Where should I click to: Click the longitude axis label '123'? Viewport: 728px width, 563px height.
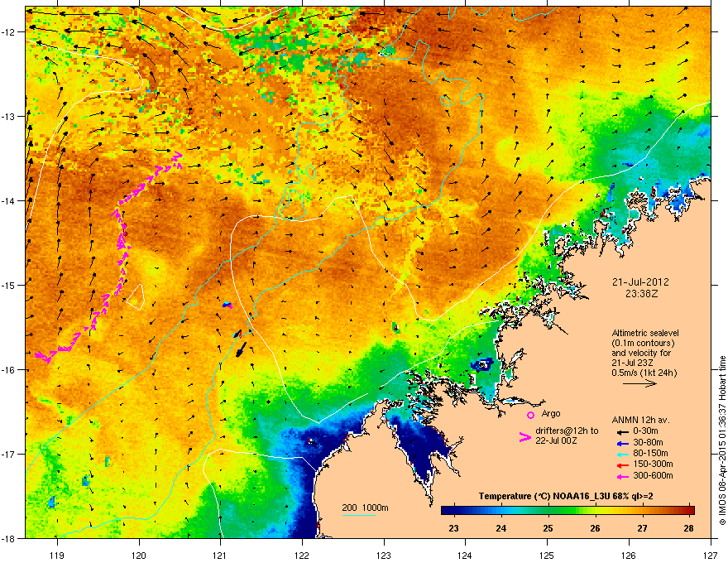384,555
